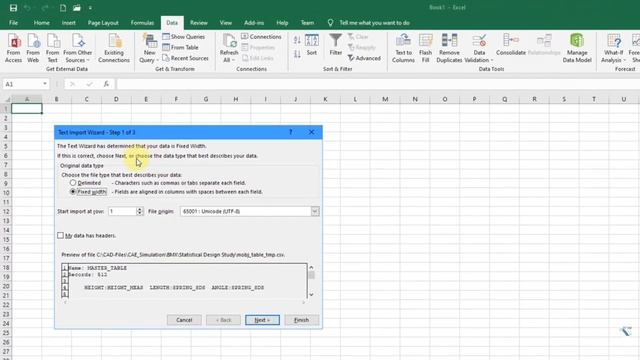This screenshot has height=360, width=640.
Task: Open From Other Sources dropdown
Action: pyautogui.click(x=78, y=48)
